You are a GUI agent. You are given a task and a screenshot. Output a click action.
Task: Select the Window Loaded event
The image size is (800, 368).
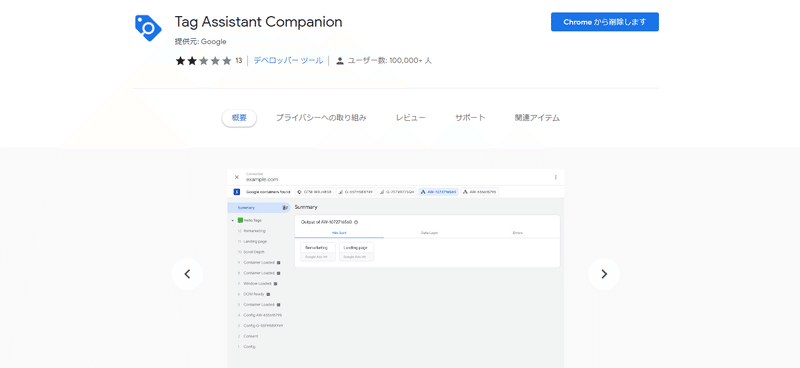(258, 283)
